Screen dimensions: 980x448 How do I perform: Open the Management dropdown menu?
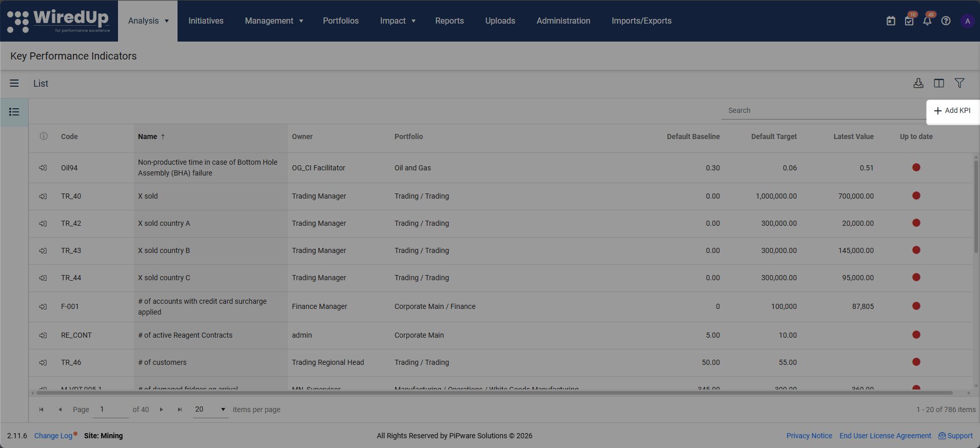click(274, 21)
